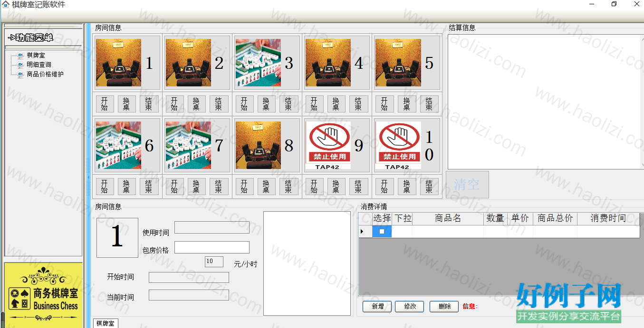
Task: Select the room 2 thumbnail image
Action: 188,63
